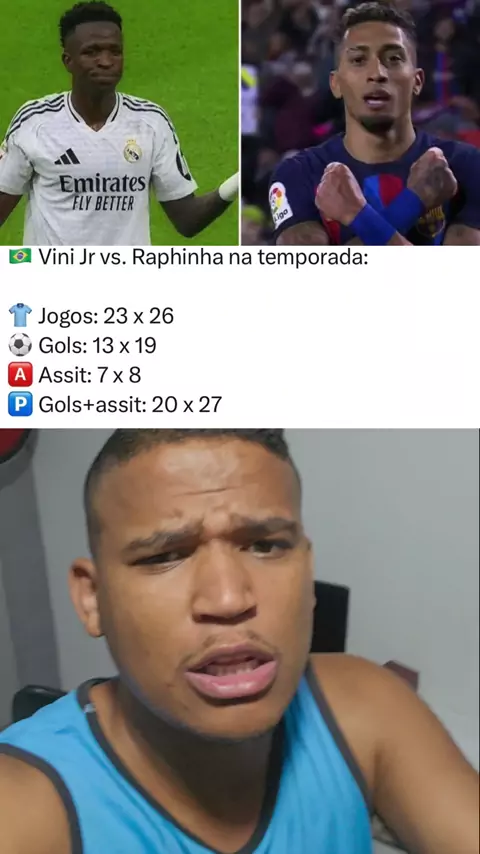Click the Real Madrid crest on jersey

132,151
